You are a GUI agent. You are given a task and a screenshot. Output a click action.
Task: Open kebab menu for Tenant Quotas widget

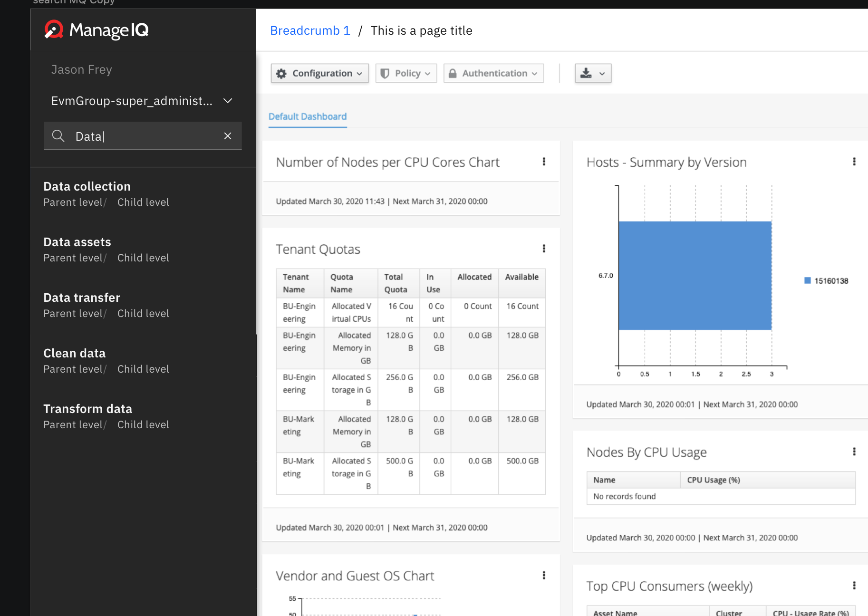pos(544,249)
